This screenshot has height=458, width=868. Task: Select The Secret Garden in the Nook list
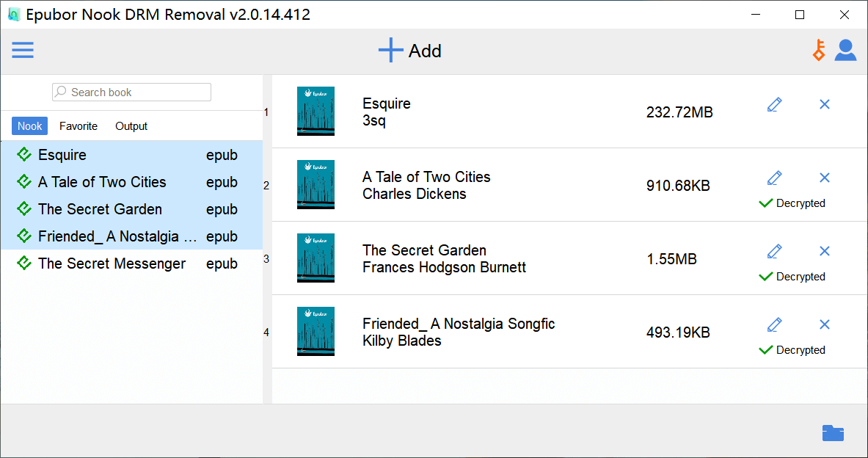pos(132,208)
